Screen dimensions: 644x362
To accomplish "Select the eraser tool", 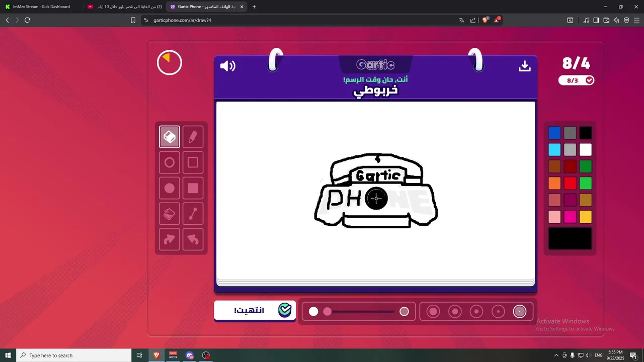I will click(x=170, y=137).
